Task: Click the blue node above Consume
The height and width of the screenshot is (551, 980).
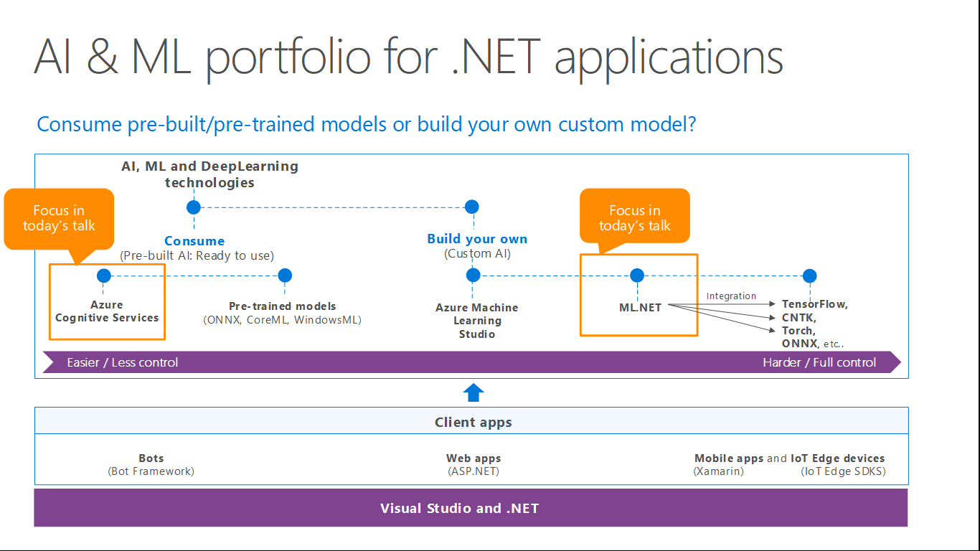Action: tap(194, 207)
